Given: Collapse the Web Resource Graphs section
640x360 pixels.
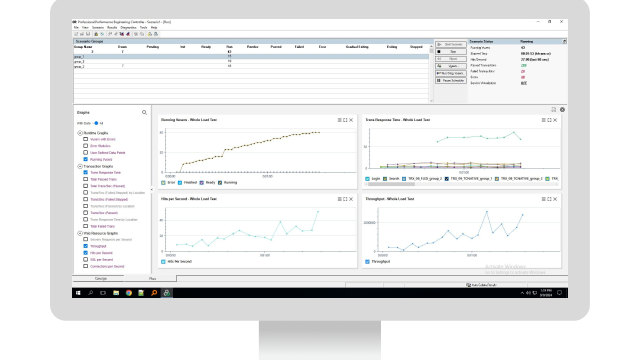Looking at the screenshot, I should [x=80, y=233].
